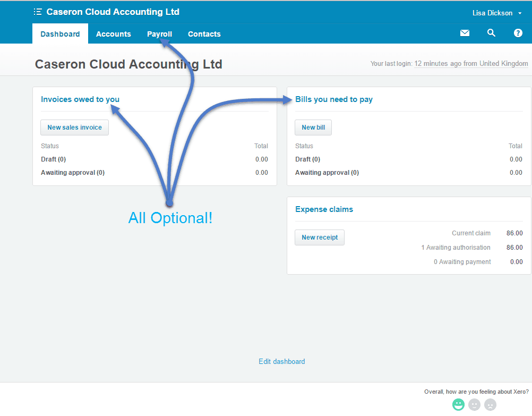
Task: Open Draft (0) under Invoices owed
Action: pos(53,159)
